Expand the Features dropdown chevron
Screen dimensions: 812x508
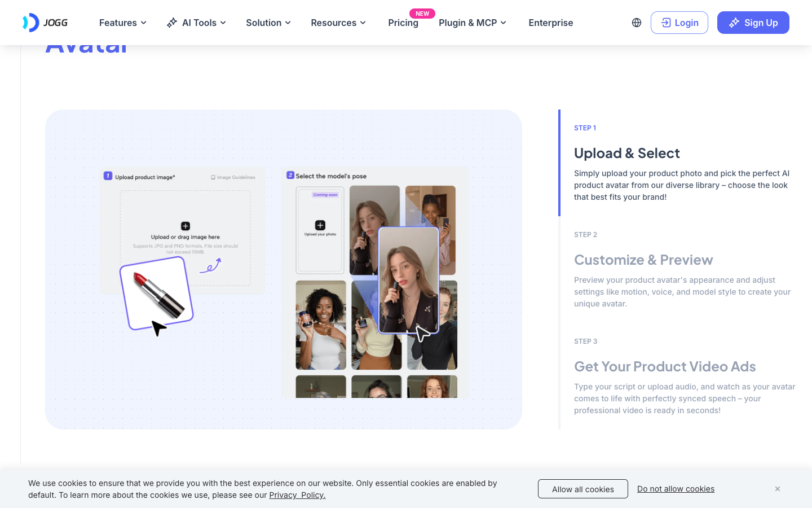144,23
